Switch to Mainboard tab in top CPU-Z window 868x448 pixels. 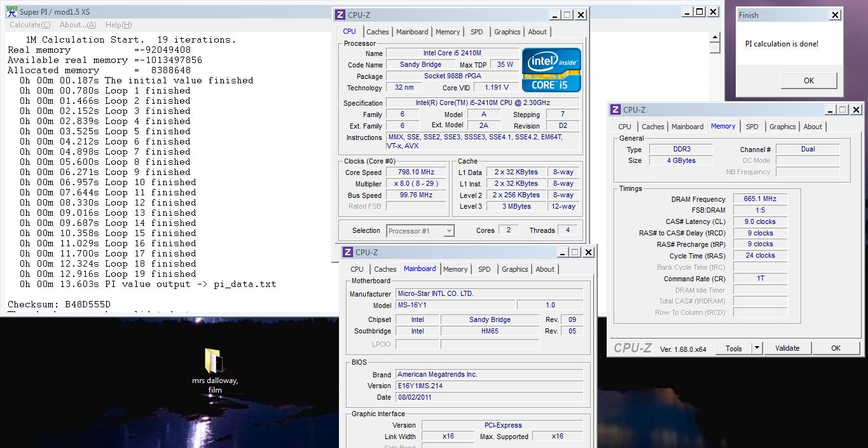coord(412,32)
